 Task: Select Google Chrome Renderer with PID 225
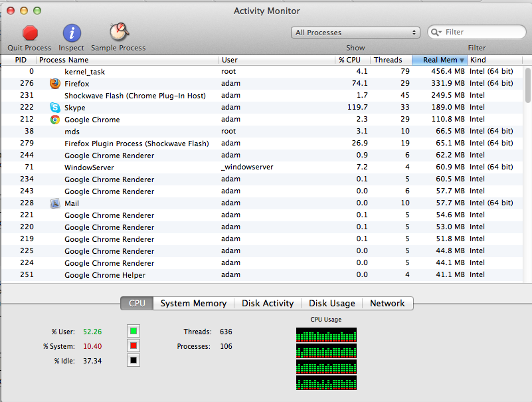click(x=262, y=251)
